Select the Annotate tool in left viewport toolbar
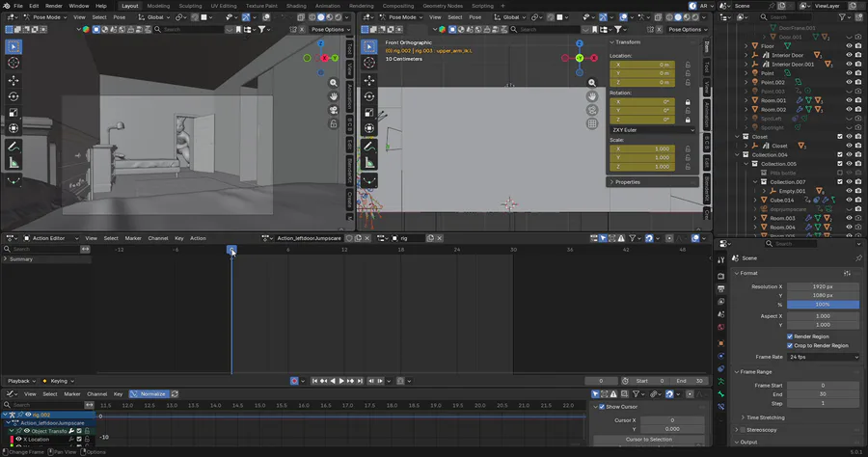The width and height of the screenshot is (868, 457). 14,147
